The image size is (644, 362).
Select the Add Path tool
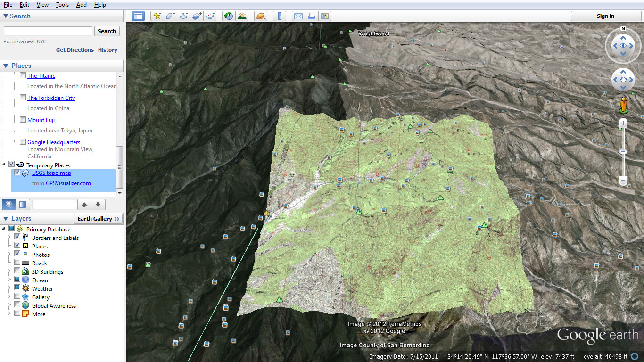[x=183, y=16]
